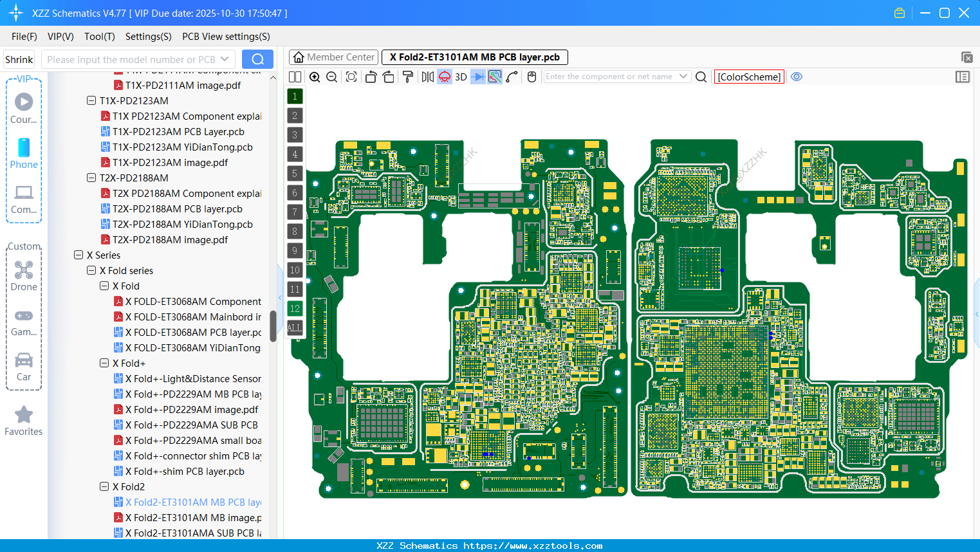Collapse the X Fold2 tree node
This screenshot has height=552, width=980.
[x=104, y=486]
